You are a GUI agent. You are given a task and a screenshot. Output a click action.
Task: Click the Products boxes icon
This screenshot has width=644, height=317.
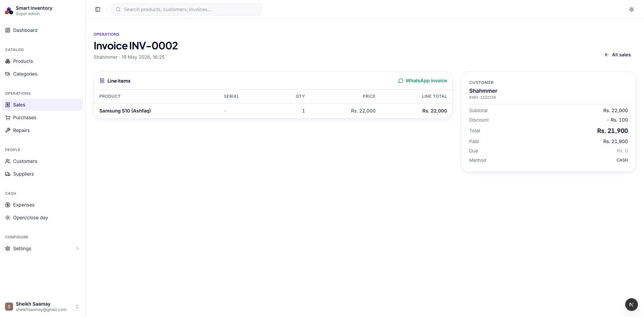pyautogui.click(x=8, y=61)
